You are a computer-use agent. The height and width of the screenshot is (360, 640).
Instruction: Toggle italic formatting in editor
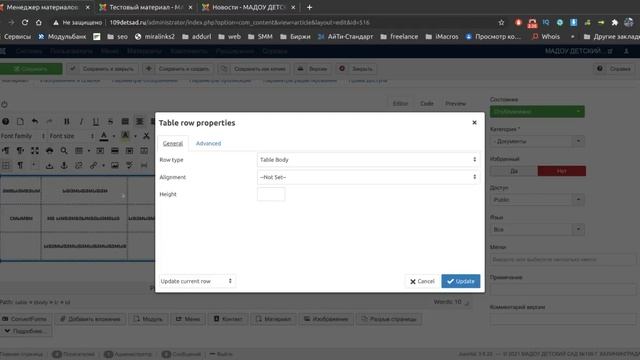pos(81,121)
